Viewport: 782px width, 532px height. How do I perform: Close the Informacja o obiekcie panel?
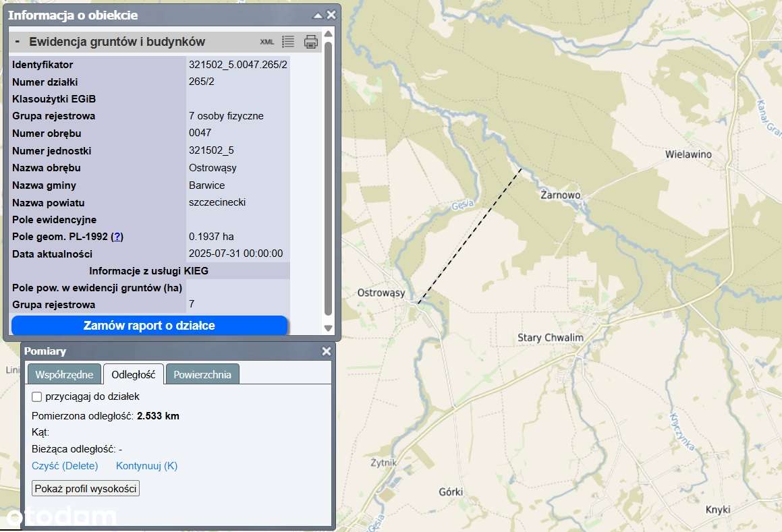coord(331,15)
